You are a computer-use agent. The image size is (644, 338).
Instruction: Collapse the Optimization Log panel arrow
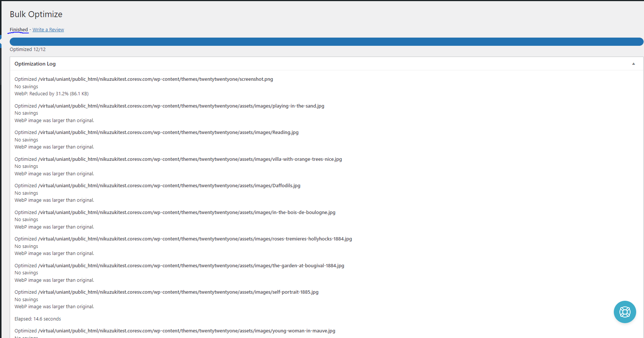point(633,64)
